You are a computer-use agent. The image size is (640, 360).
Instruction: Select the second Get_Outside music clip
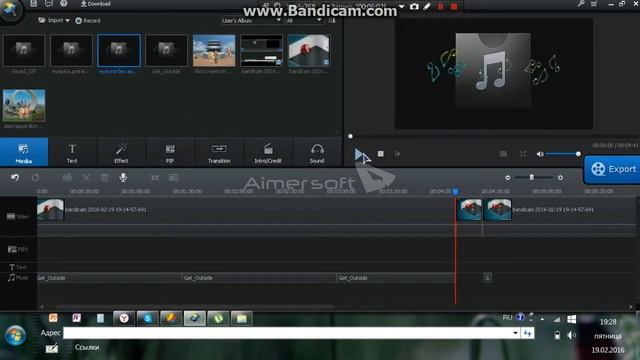tap(259, 278)
